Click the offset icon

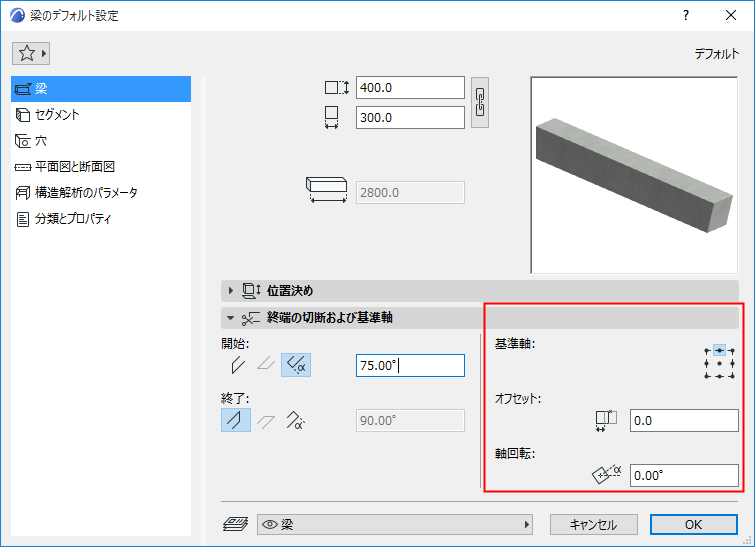pyautogui.click(x=606, y=420)
